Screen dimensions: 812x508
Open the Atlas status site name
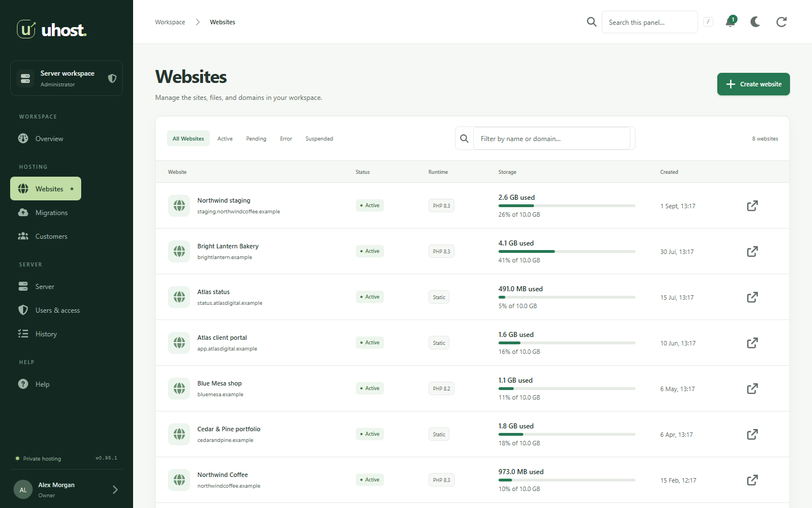(x=213, y=292)
